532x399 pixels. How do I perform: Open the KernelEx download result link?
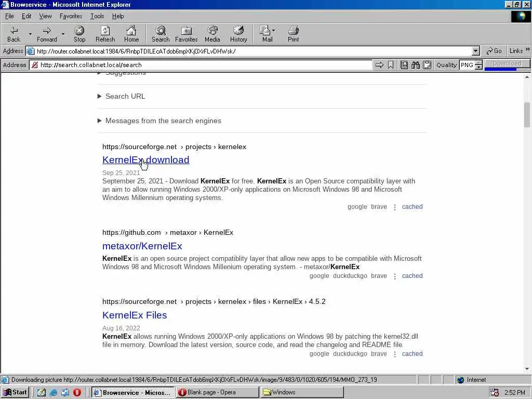tap(146, 160)
